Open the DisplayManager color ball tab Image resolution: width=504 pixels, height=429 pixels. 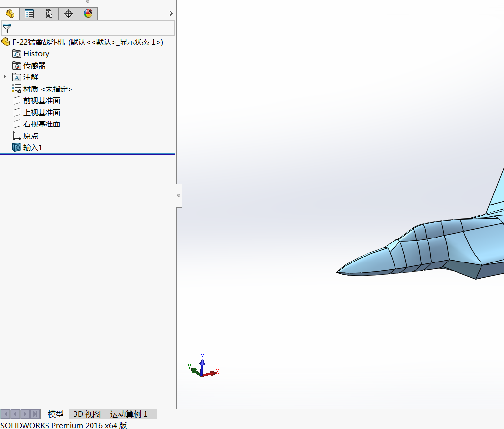point(88,14)
